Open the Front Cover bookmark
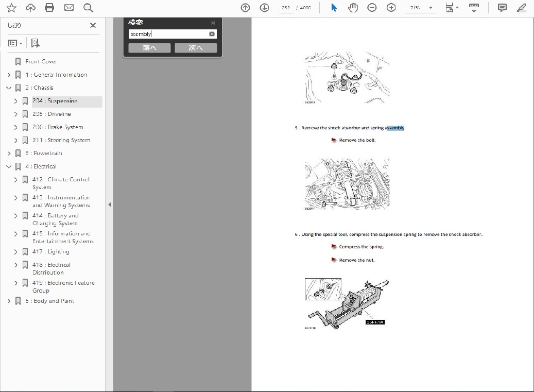 pyautogui.click(x=41, y=61)
